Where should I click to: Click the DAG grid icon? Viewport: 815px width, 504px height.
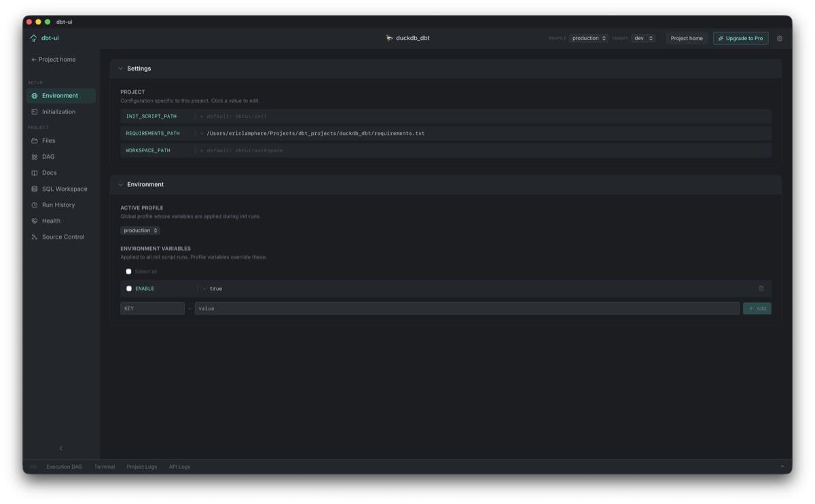35,157
